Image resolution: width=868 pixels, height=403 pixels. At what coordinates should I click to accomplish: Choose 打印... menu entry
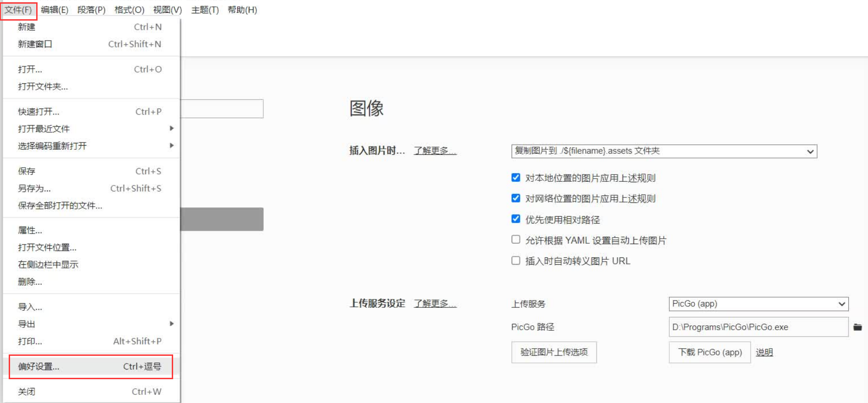tap(92, 341)
